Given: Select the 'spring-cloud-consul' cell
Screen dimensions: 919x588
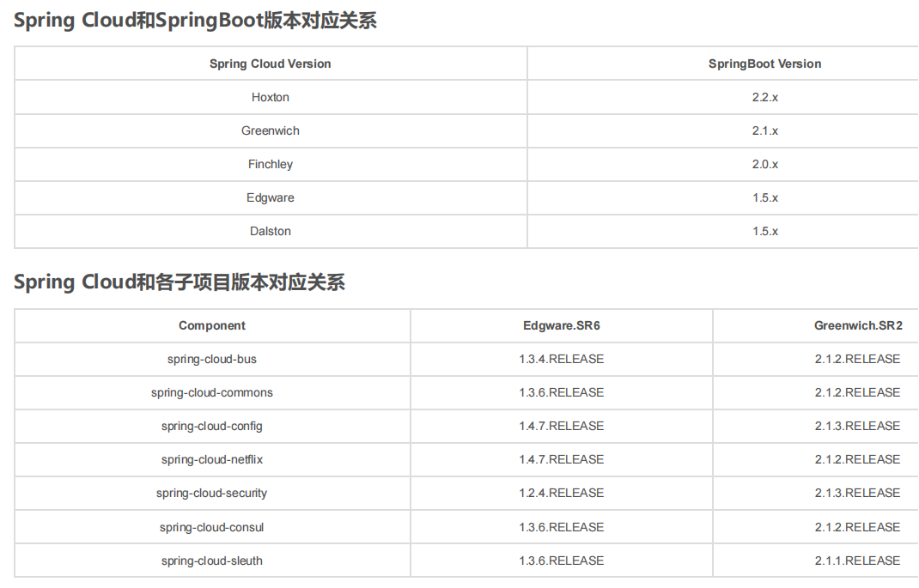Looking at the screenshot, I should point(212,527).
